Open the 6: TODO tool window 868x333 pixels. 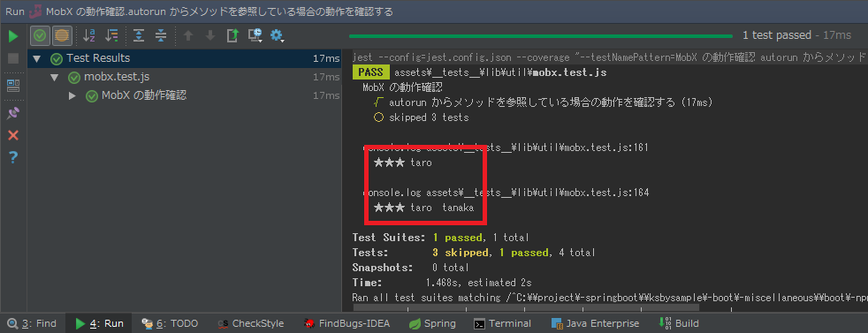(x=170, y=323)
